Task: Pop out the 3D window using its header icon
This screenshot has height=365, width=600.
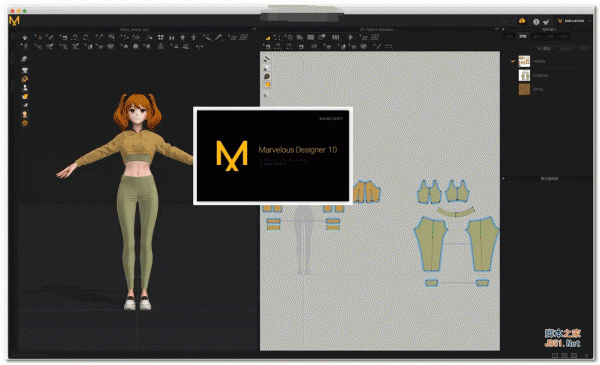Action: 254,29
